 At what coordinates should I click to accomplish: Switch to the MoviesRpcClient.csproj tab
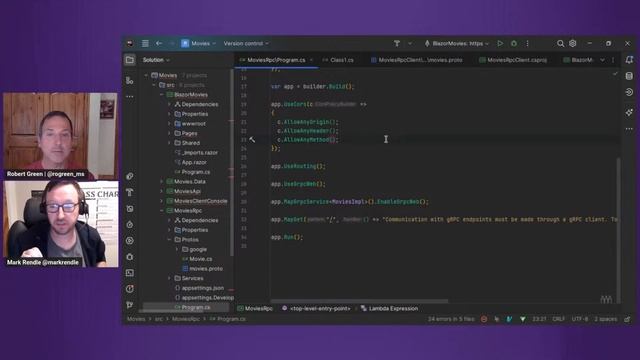[x=513, y=60]
